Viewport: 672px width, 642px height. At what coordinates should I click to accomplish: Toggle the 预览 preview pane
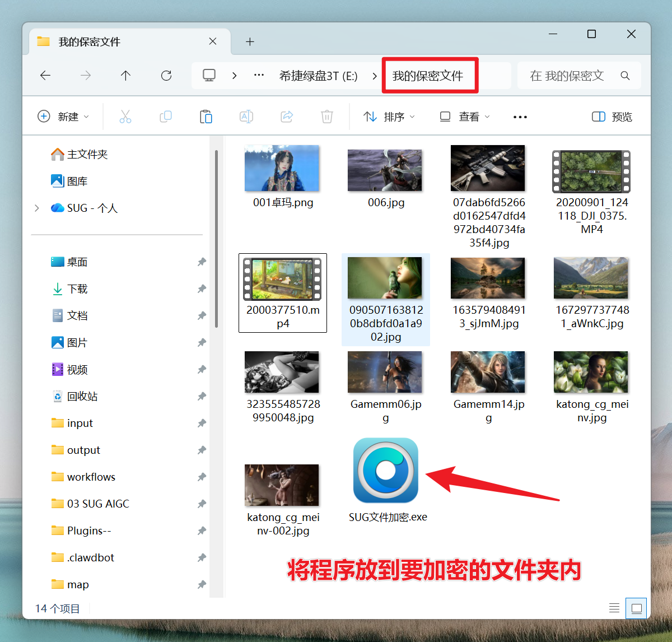[612, 117]
